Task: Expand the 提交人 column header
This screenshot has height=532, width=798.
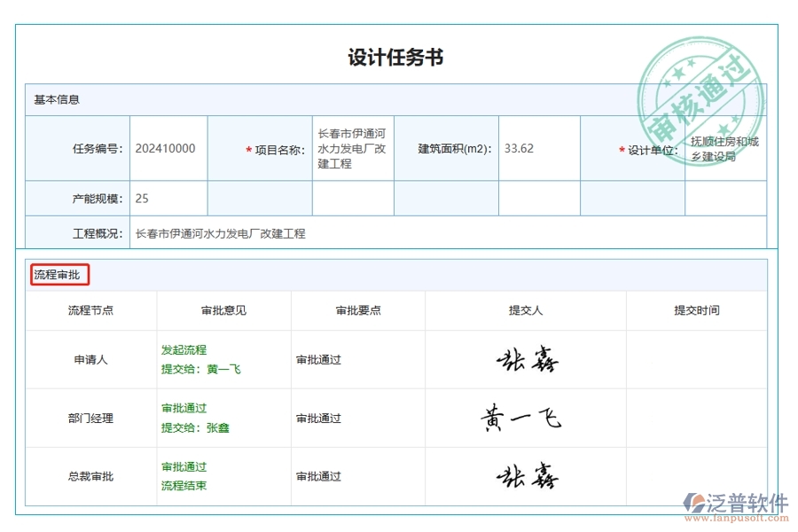Action: pos(524,310)
